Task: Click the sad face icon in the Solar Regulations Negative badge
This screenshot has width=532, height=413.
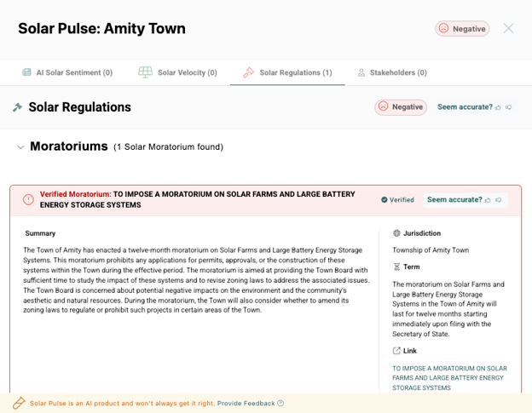Action: tap(383, 106)
